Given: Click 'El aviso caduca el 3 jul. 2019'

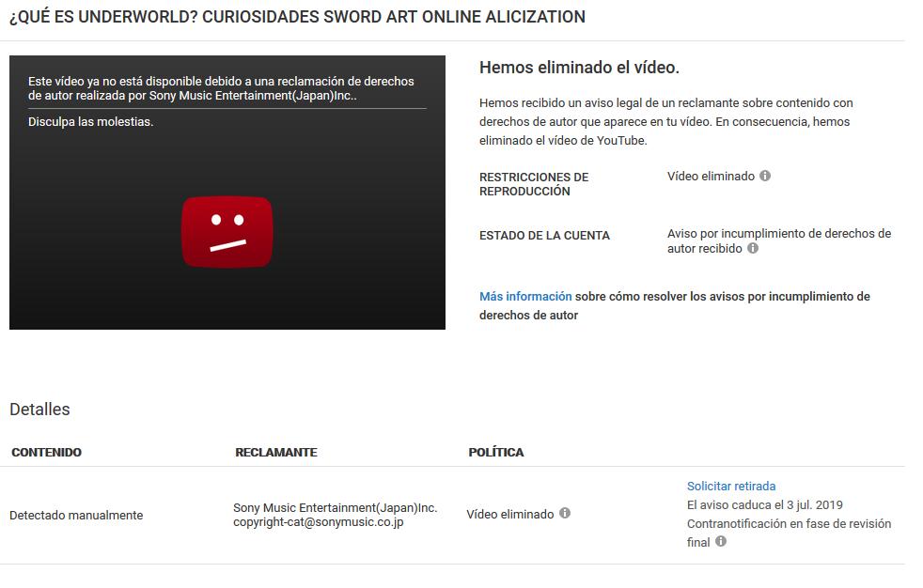Looking at the screenshot, I should coord(765,505).
